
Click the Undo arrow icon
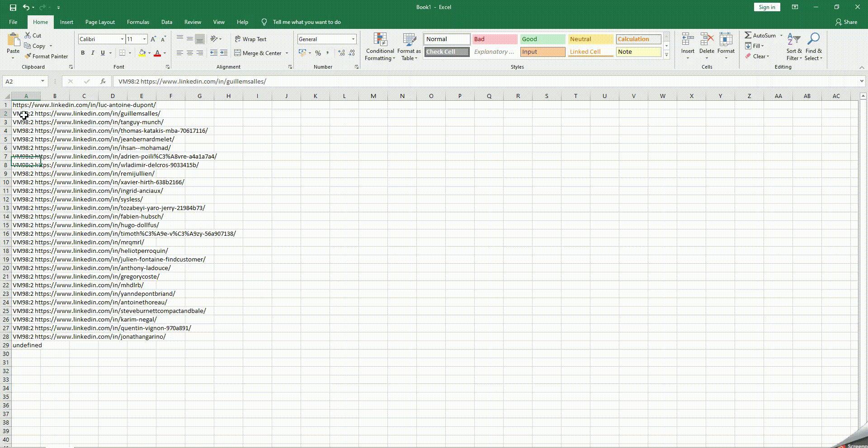pos(26,7)
